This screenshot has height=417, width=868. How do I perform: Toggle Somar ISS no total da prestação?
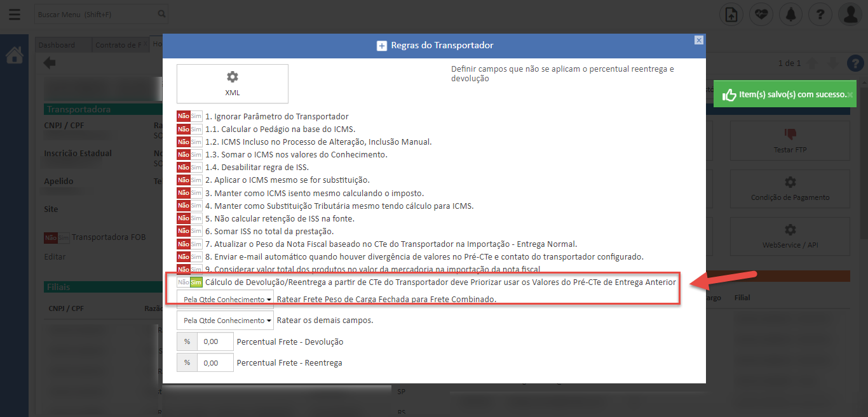[x=189, y=231]
